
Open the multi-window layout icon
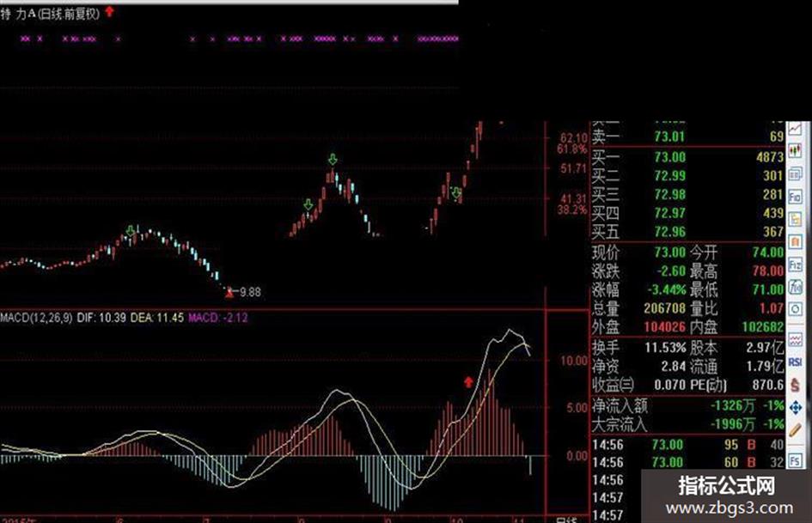795,174
